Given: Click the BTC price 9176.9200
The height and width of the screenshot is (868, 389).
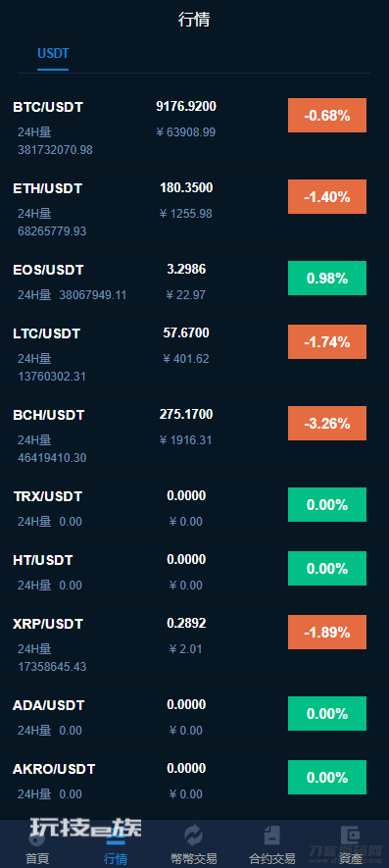Looking at the screenshot, I should (x=186, y=106).
